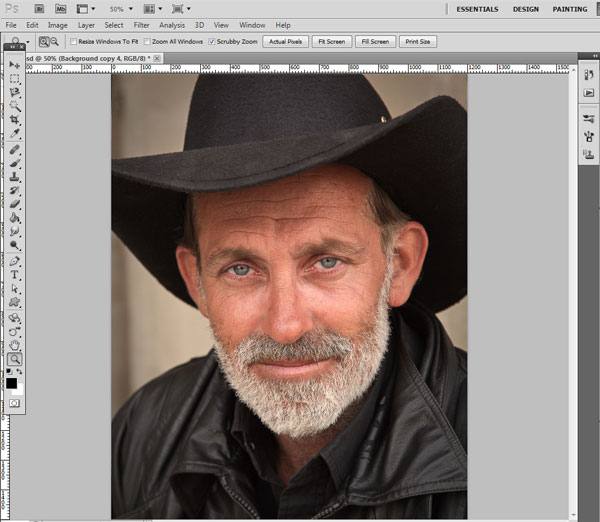Uncheck the Scrubby Zoom checkbox

pyautogui.click(x=212, y=42)
